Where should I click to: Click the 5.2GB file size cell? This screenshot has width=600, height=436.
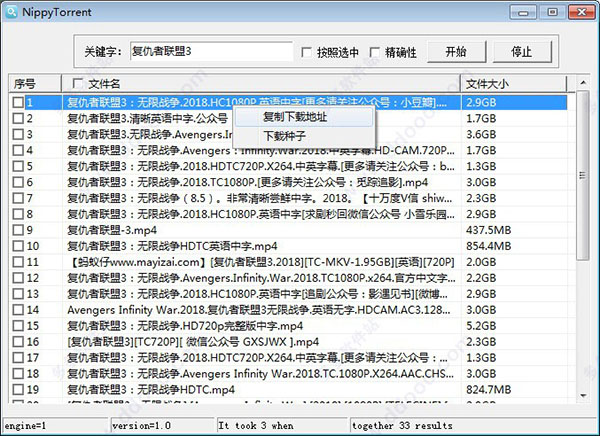(481, 326)
